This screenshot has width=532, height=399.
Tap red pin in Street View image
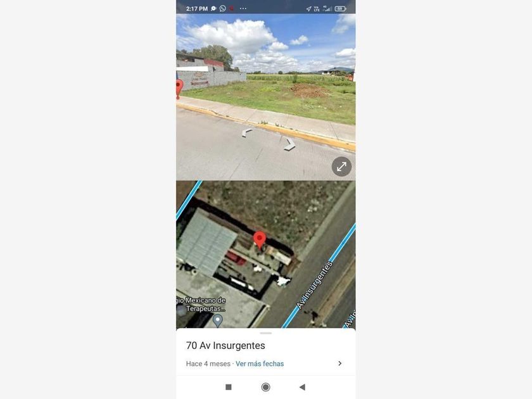(x=179, y=89)
